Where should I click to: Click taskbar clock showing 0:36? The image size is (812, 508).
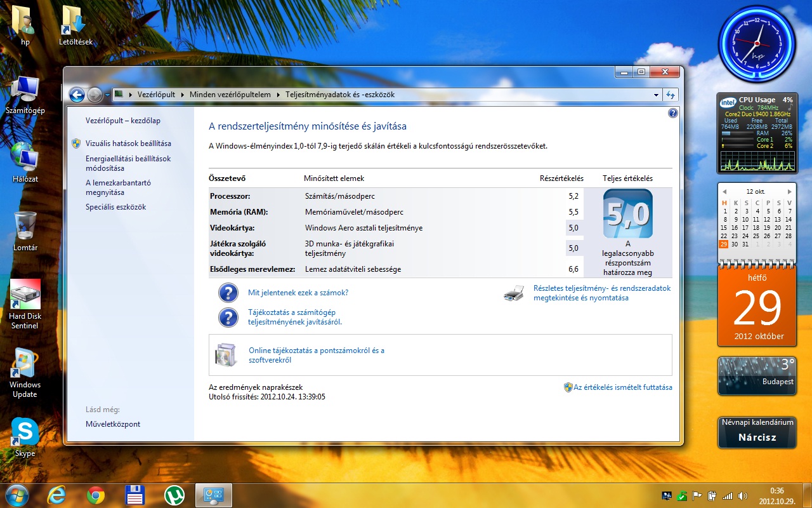point(776,495)
